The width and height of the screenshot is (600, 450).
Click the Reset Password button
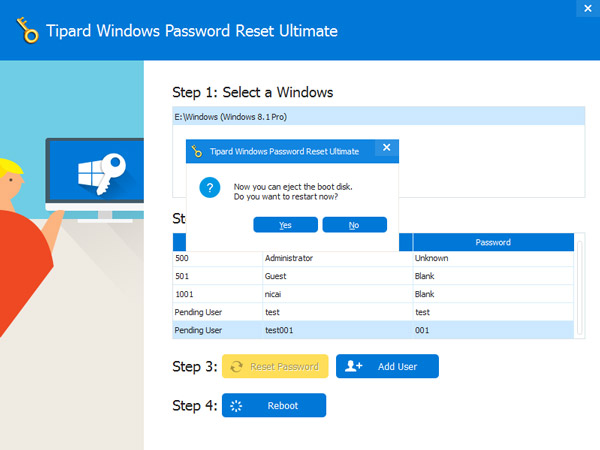[x=275, y=366]
